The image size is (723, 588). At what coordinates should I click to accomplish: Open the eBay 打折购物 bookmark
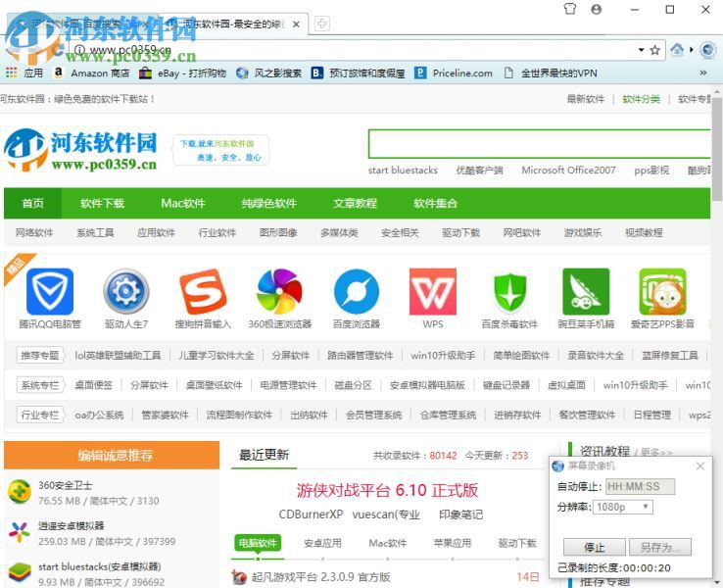tap(182, 73)
